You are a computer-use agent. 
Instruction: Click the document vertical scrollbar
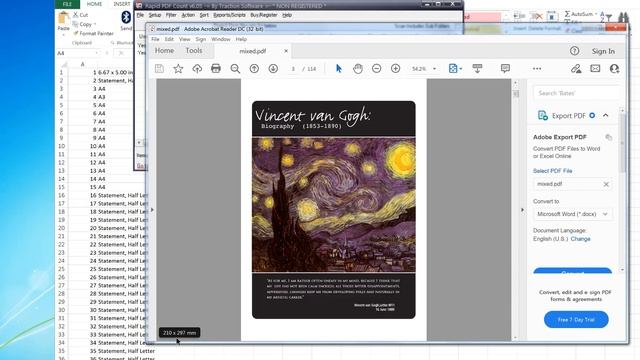click(516, 210)
